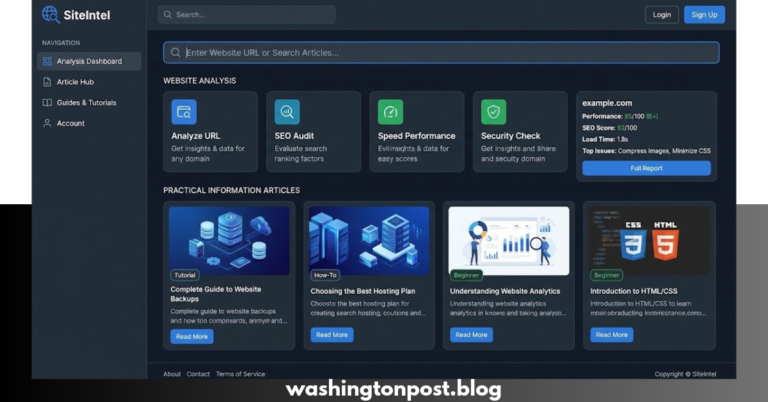Focus the Enter Website URL input
This screenshot has width=768, height=402.
click(441, 52)
